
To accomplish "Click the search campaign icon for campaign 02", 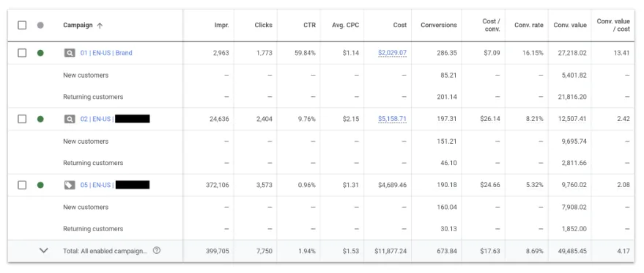I will [x=70, y=119].
